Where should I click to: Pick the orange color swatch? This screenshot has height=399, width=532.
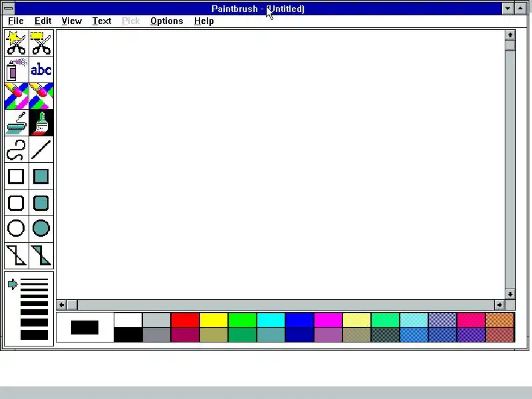(500, 320)
